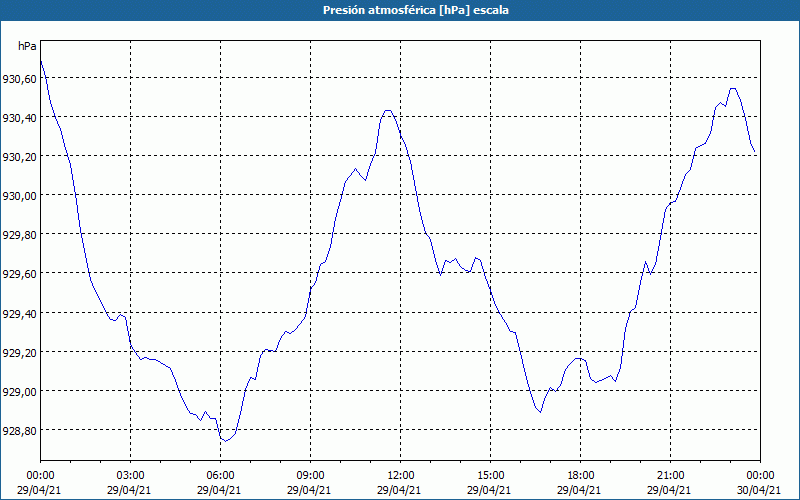Screen dimensions: 800x500
Task: Select the 929,80 y-axis value
Action: click(19, 235)
